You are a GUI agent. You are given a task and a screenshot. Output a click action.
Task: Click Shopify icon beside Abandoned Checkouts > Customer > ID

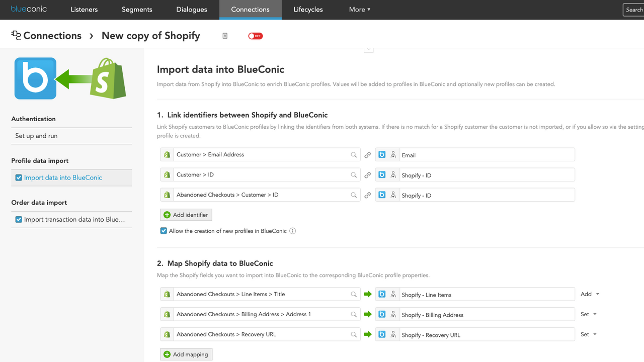tap(167, 195)
